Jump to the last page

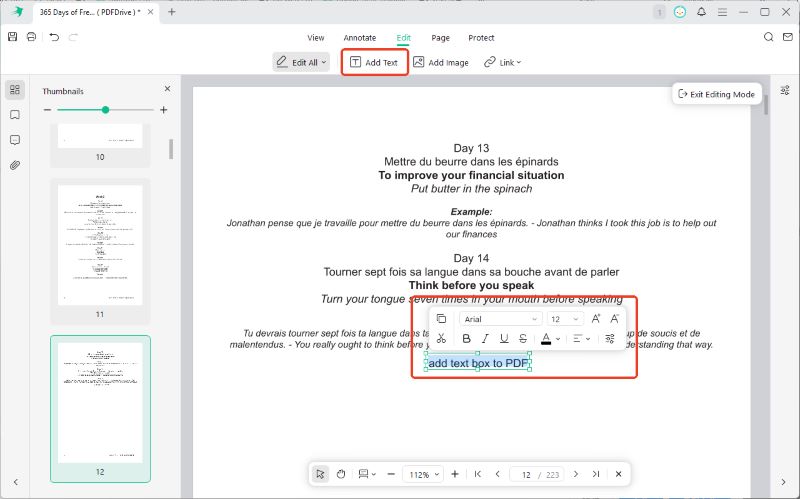point(595,474)
